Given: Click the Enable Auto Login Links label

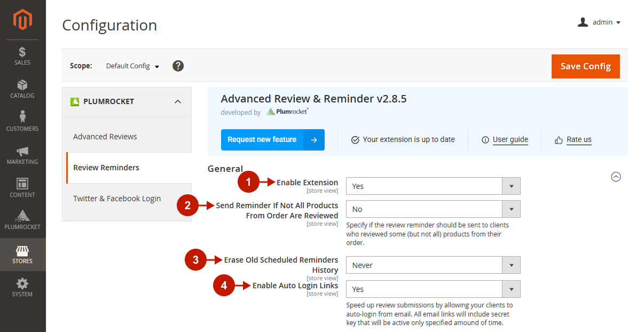Looking at the screenshot, I should pyautogui.click(x=295, y=286).
